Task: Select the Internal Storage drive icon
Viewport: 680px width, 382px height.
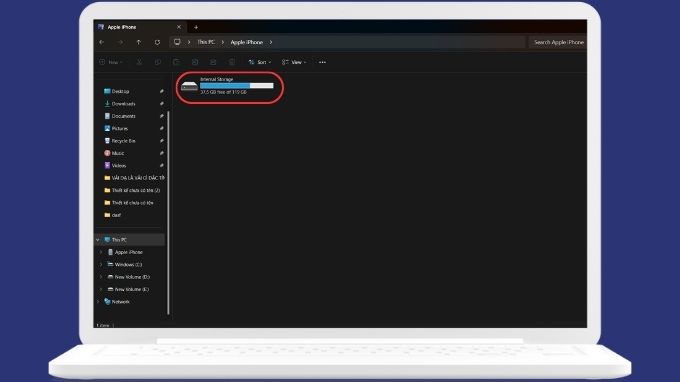Action: coord(189,86)
